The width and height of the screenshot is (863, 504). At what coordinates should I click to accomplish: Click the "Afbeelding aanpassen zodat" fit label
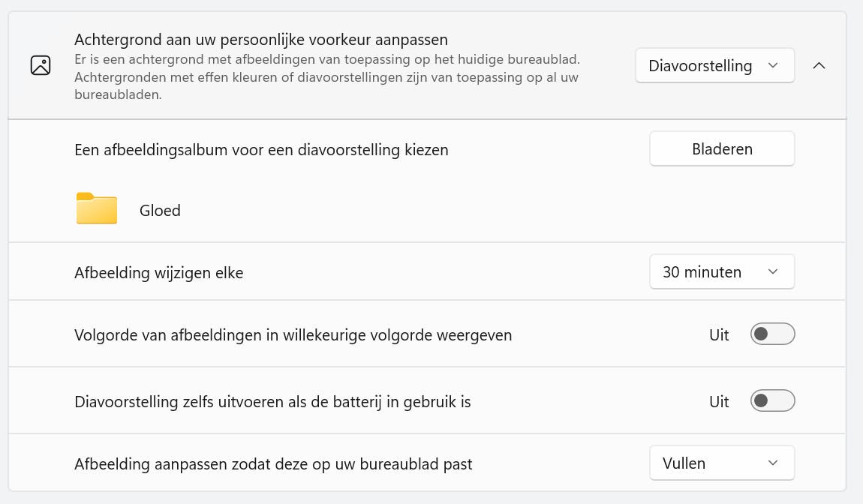(x=273, y=463)
